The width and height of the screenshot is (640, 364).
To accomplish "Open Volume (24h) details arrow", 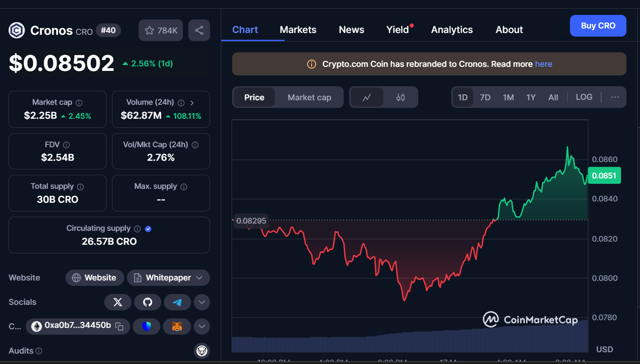I will pyautogui.click(x=192, y=103).
